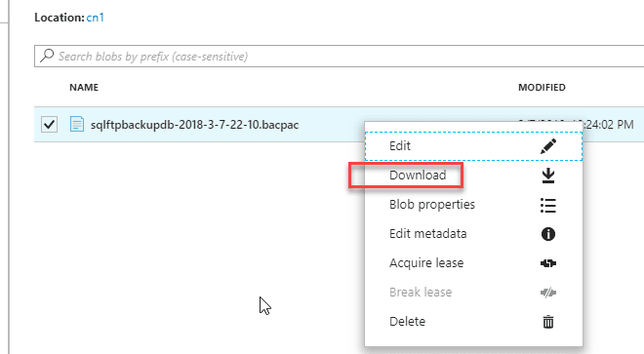Screen dimensions: 644x354
Task: Click the Acquire lease link icon
Action: click(x=548, y=263)
